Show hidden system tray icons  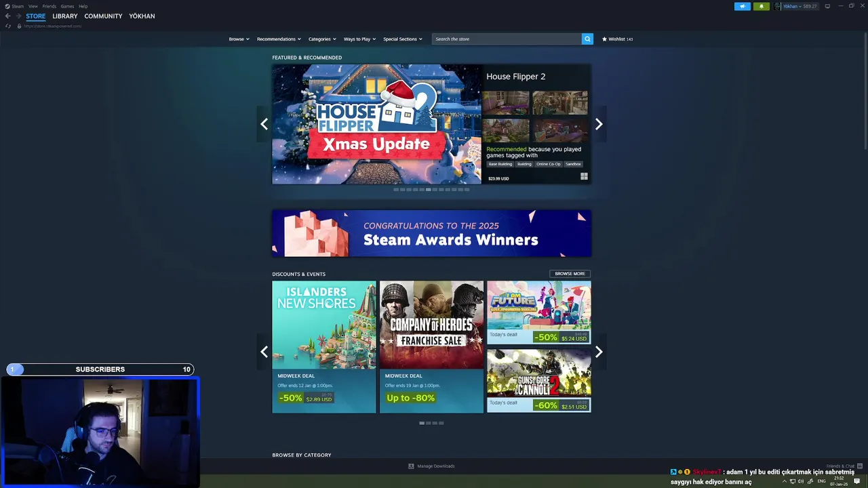pyautogui.click(x=785, y=481)
